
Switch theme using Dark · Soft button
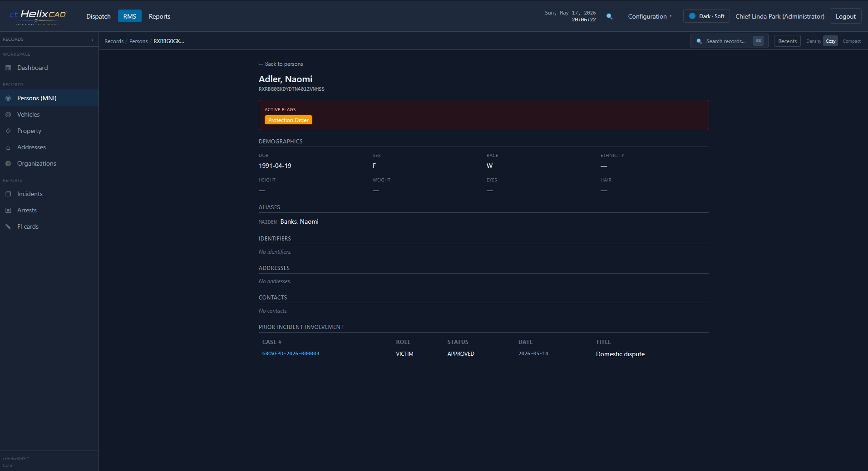pos(706,16)
